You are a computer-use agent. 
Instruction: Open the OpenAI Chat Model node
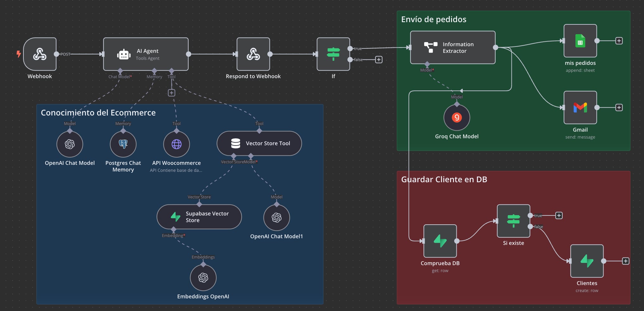coord(70,144)
